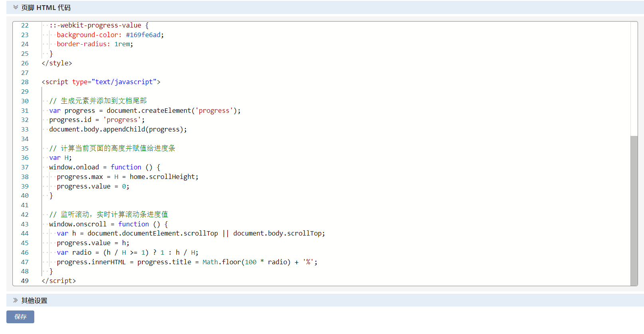The image size is (644, 334).
Task: Click the document.documentElement.scrollTop line
Action: point(191,233)
